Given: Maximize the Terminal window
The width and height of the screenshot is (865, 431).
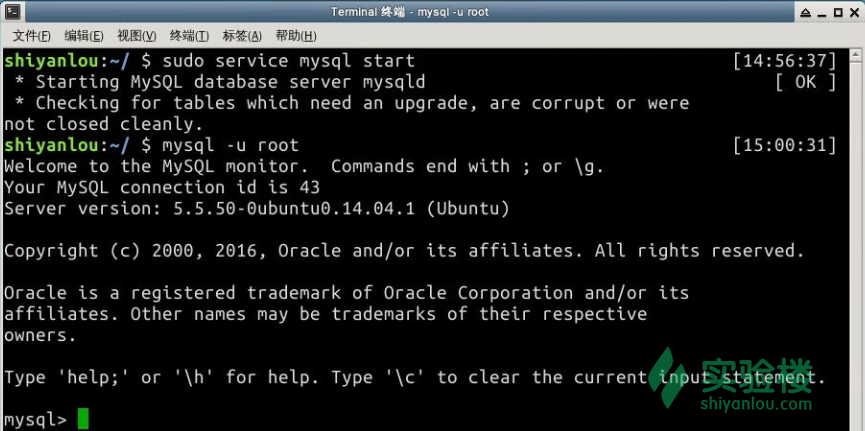Looking at the screenshot, I should coord(837,11).
